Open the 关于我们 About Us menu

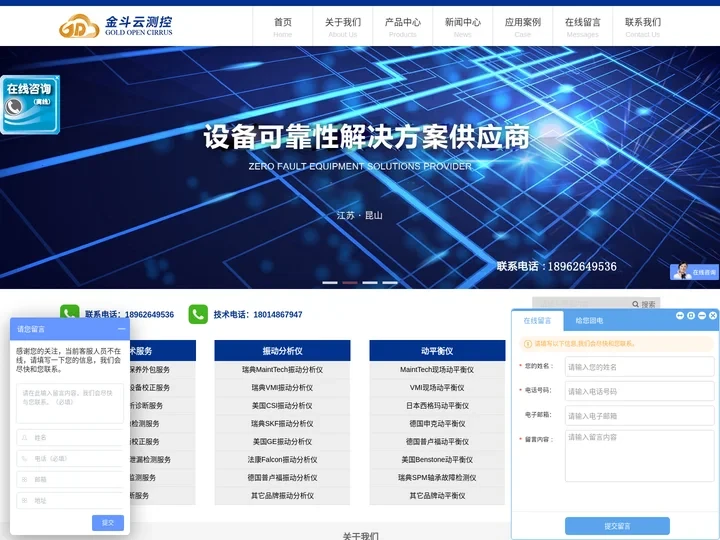[343, 27]
